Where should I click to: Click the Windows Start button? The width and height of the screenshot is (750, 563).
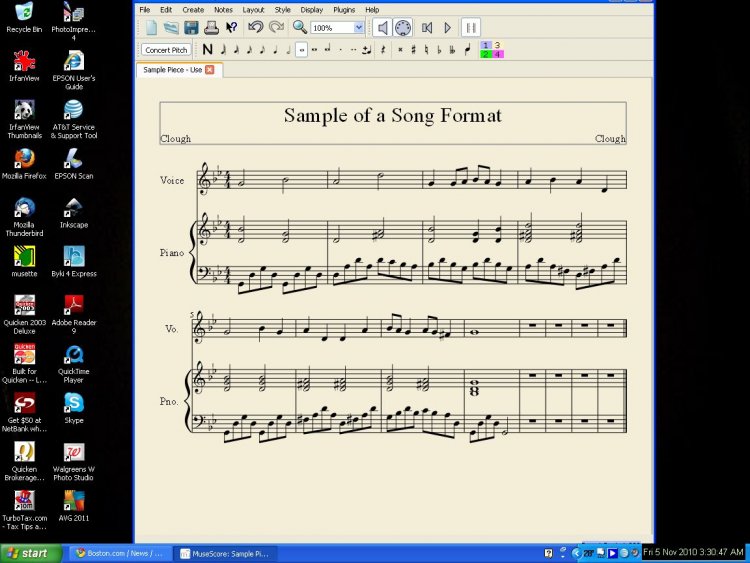pyautogui.click(x=28, y=553)
